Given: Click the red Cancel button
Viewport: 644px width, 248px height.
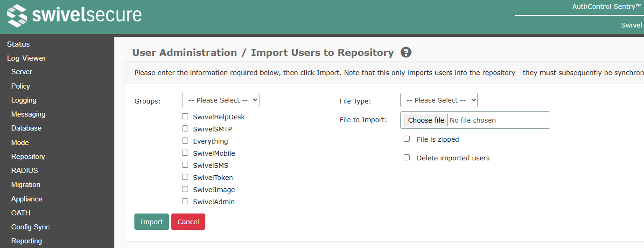Looking at the screenshot, I should pyautogui.click(x=188, y=222).
